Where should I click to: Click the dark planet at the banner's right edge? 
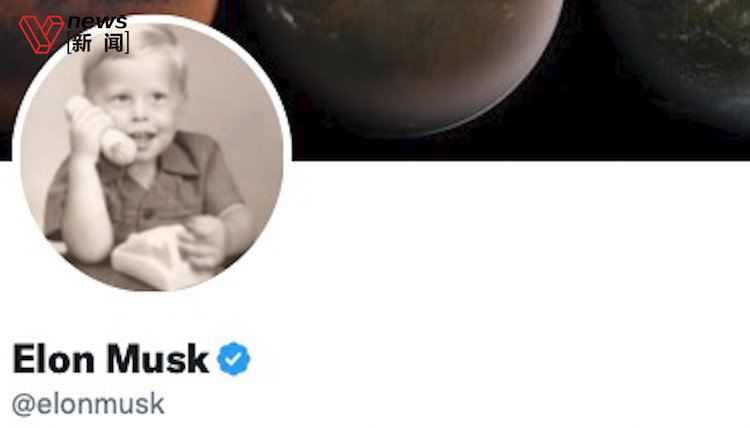click(x=679, y=62)
